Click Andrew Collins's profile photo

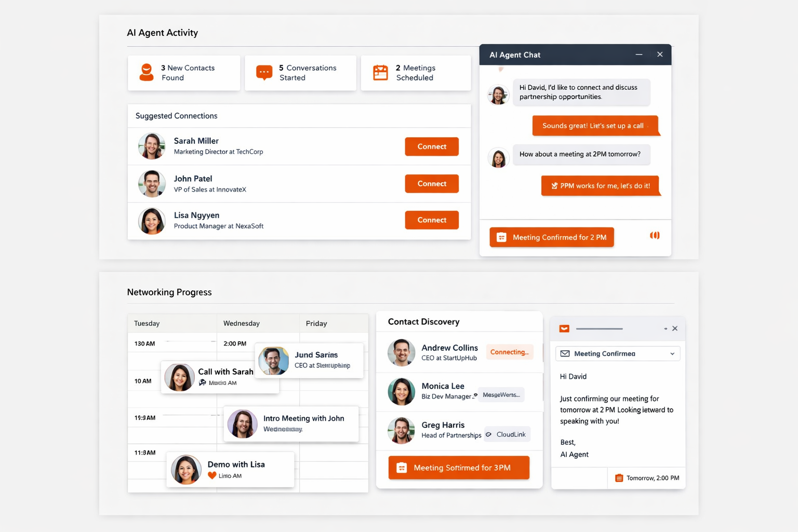coord(401,353)
